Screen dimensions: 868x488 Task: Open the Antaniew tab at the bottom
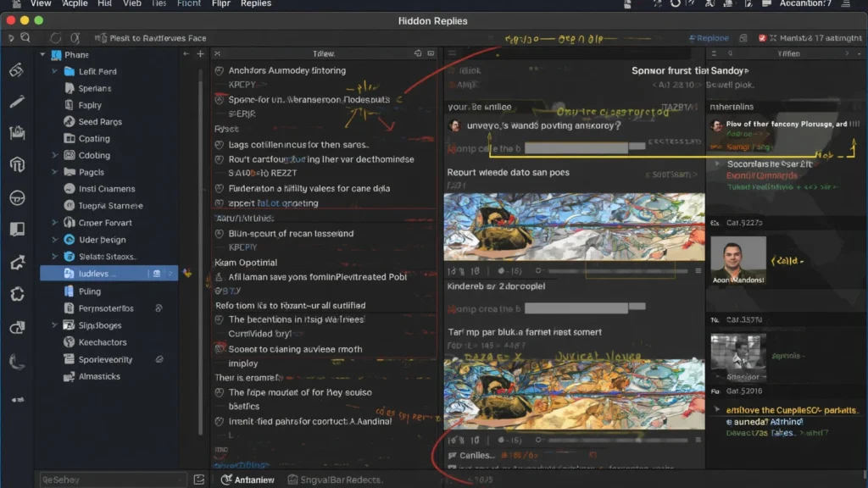point(248,480)
